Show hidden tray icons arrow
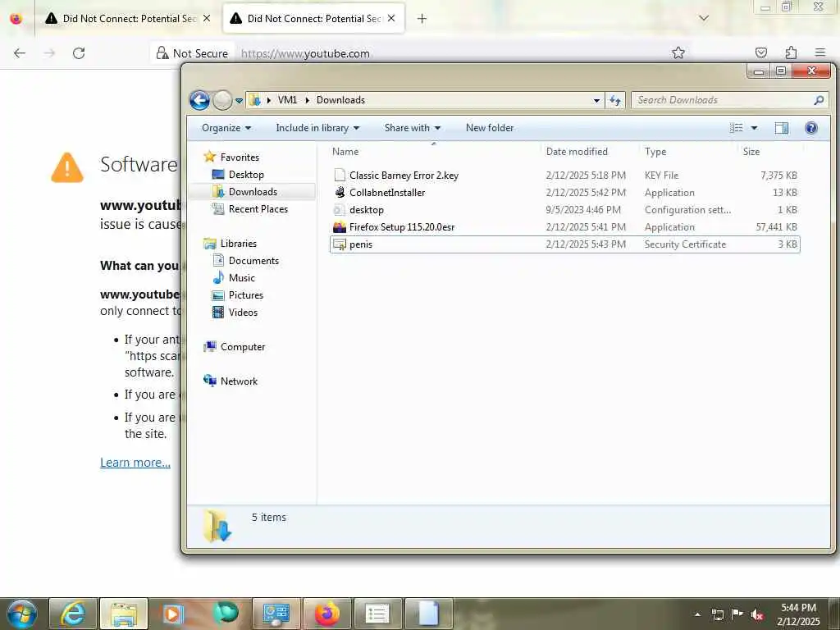This screenshot has height=630, width=840. [x=697, y=615]
